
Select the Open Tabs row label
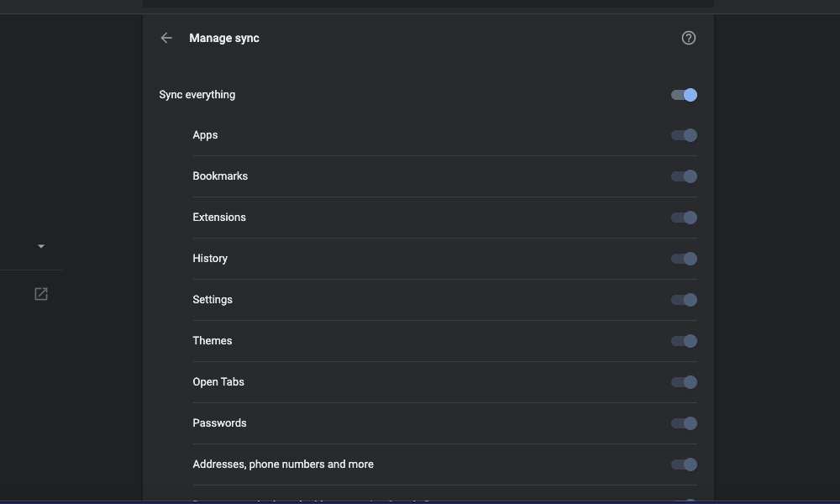[x=218, y=382]
